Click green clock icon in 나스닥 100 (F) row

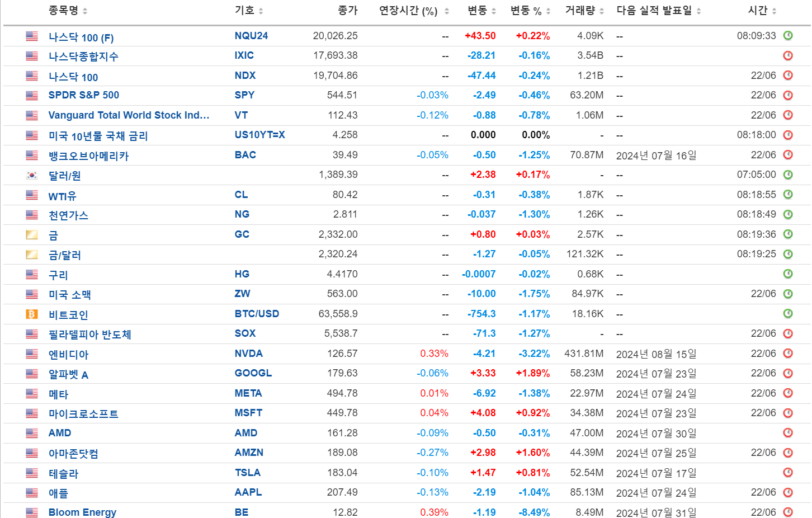[x=788, y=36]
